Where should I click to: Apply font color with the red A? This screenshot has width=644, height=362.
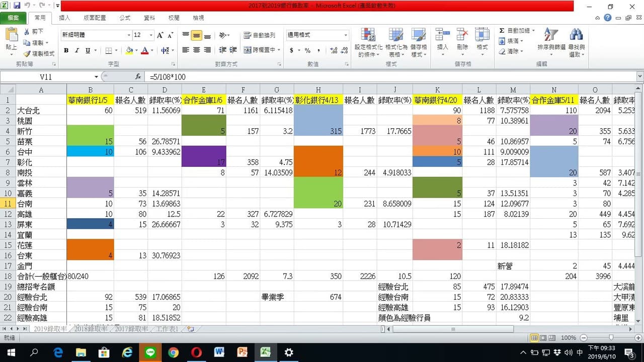pos(145,50)
